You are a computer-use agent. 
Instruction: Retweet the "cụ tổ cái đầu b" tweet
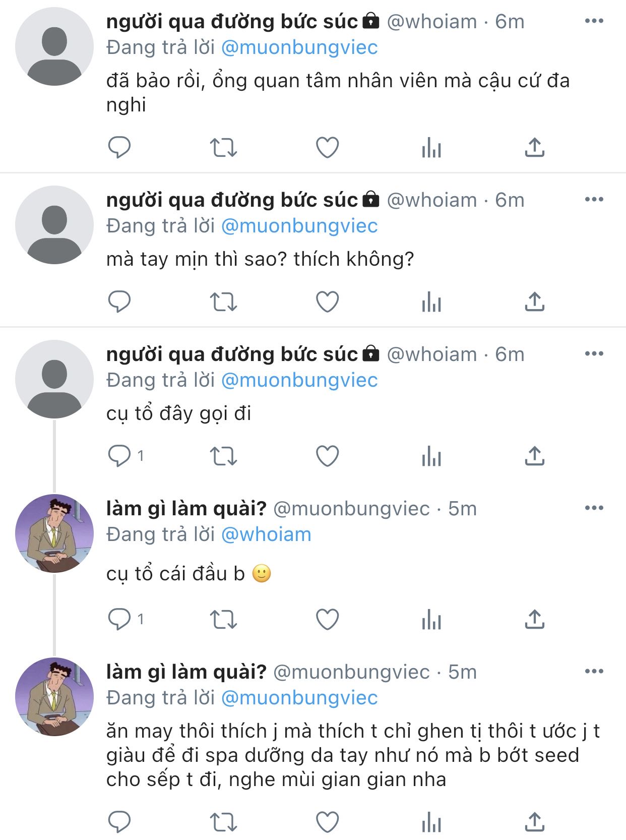pyautogui.click(x=223, y=620)
